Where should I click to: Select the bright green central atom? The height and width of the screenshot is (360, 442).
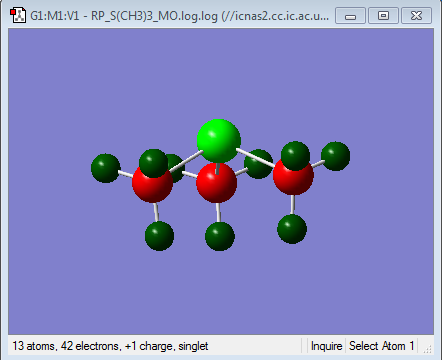(x=219, y=141)
